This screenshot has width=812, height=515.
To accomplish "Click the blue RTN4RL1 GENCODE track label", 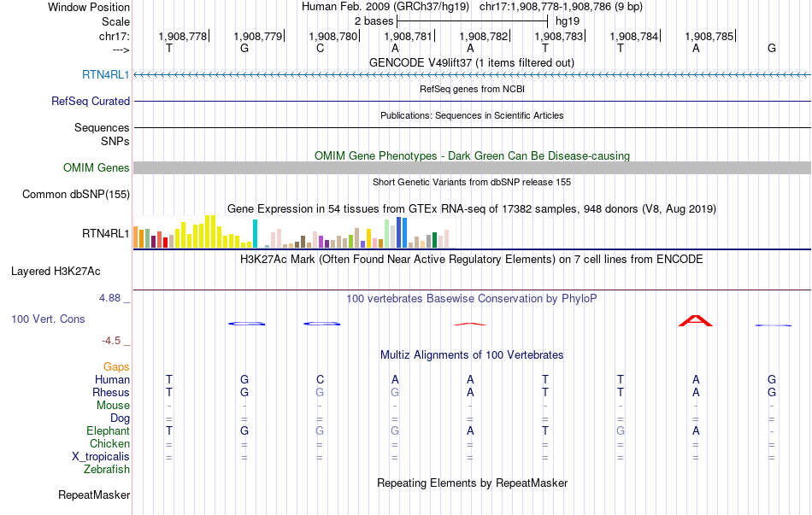I will 106,75.
